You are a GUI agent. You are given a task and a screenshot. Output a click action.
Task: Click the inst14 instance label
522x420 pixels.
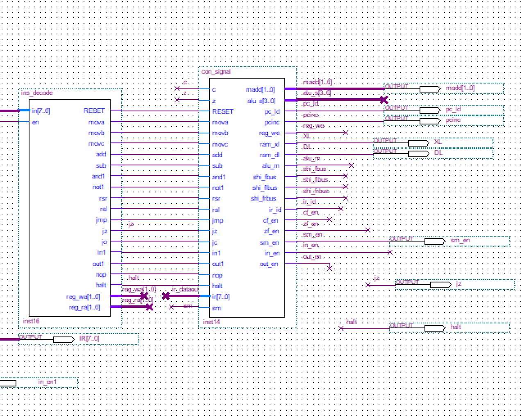click(x=211, y=322)
